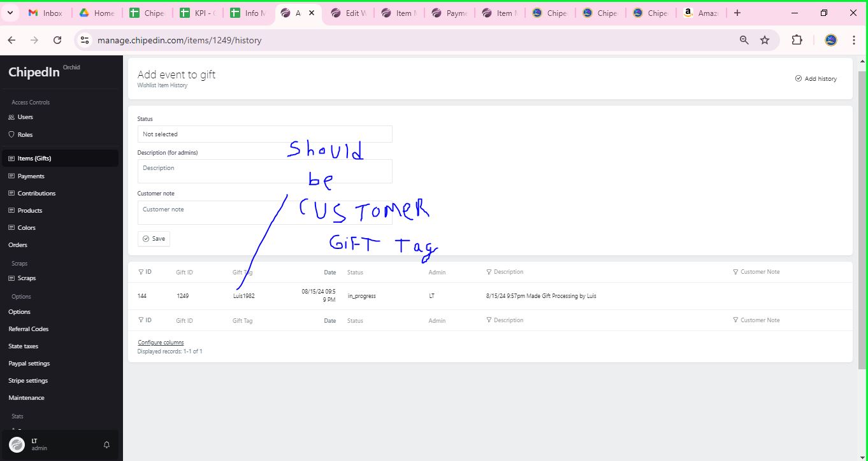
Task: Click the Save button
Action: [154, 239]
